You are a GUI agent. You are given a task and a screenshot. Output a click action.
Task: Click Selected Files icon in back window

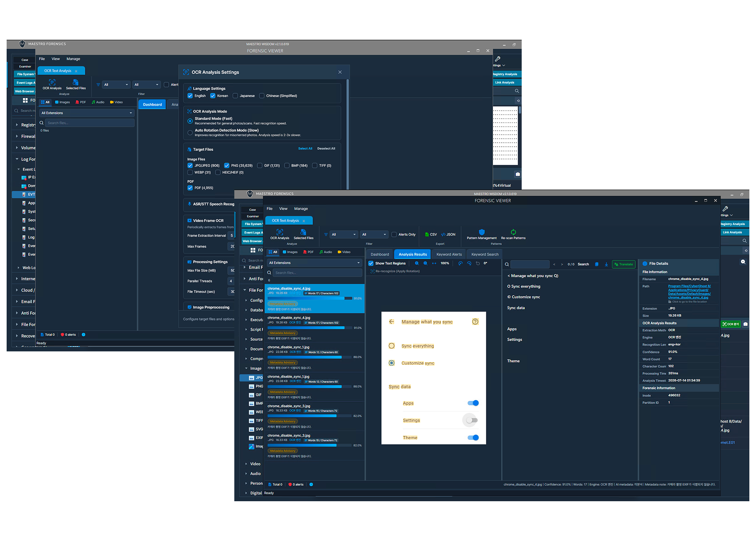pos(76,82)
